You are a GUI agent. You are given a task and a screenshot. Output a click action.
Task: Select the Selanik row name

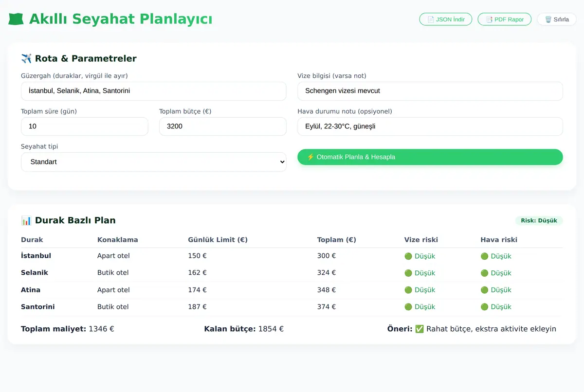coord(35,273)
